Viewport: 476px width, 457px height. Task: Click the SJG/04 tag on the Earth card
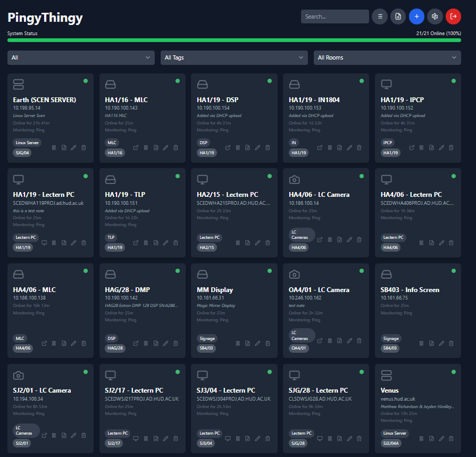(21, 153)
